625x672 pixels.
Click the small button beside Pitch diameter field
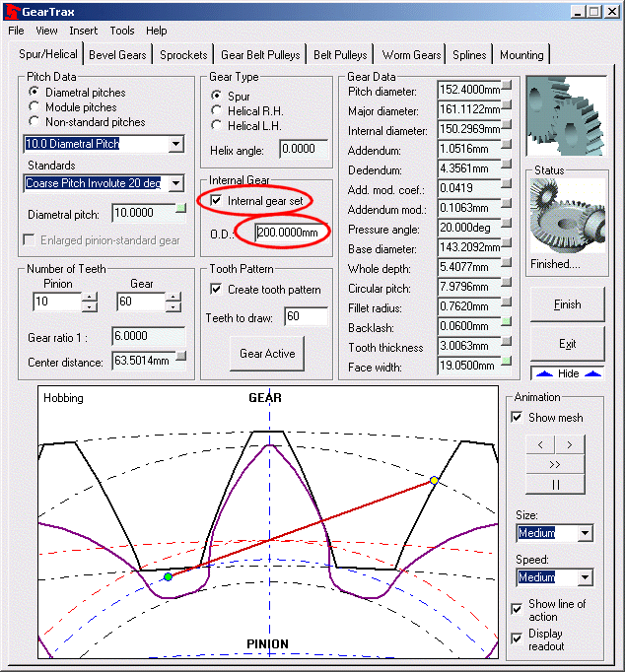507,86
